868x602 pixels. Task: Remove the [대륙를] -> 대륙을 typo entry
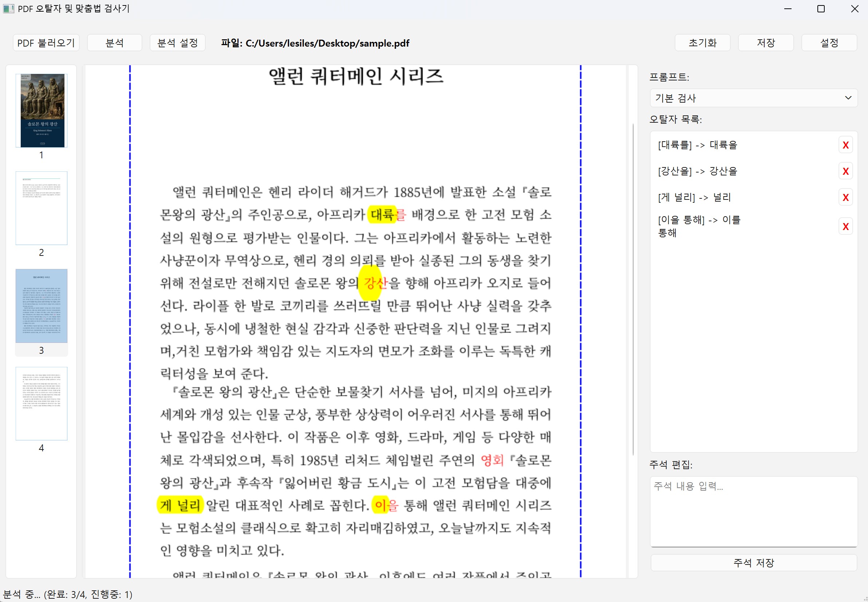click(x=845, y=145)
